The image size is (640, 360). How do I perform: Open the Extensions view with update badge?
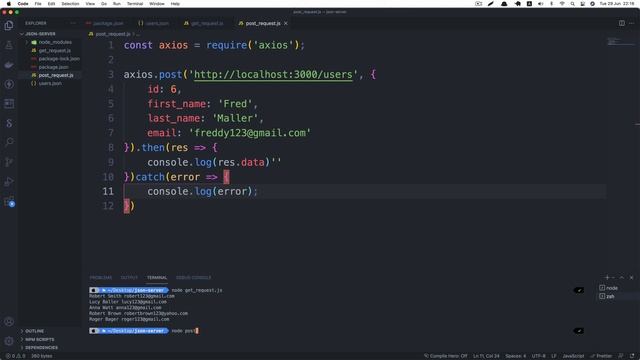9,202
